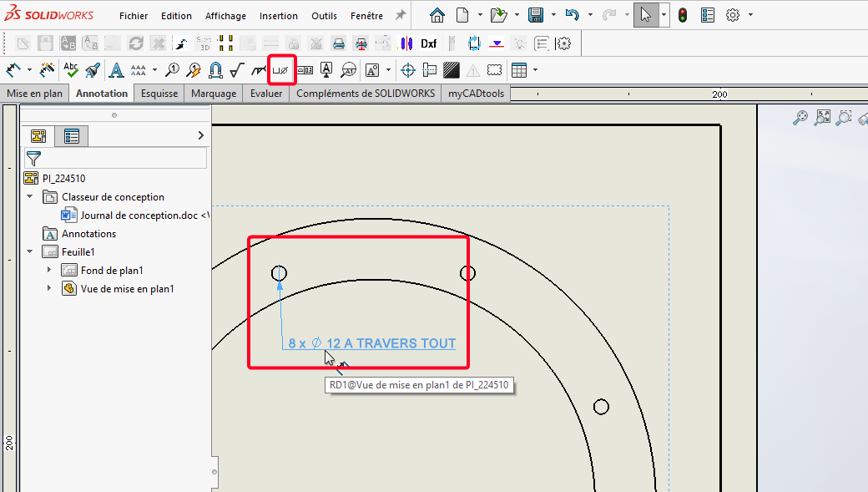Viewport: 868px width, 492px height.
Task: Open the Undo history dropdown arrow
Action: (x=590, y=15)
